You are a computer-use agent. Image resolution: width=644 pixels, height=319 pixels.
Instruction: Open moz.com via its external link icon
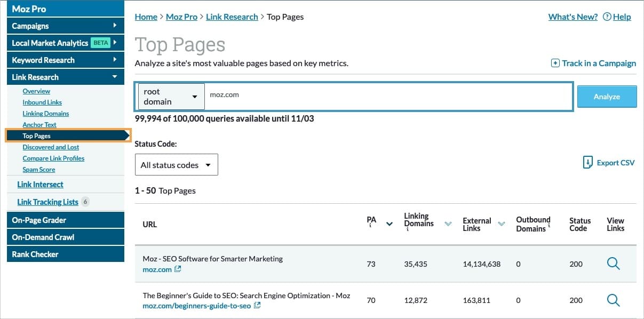pyautogui.click(x=178, y=269)
